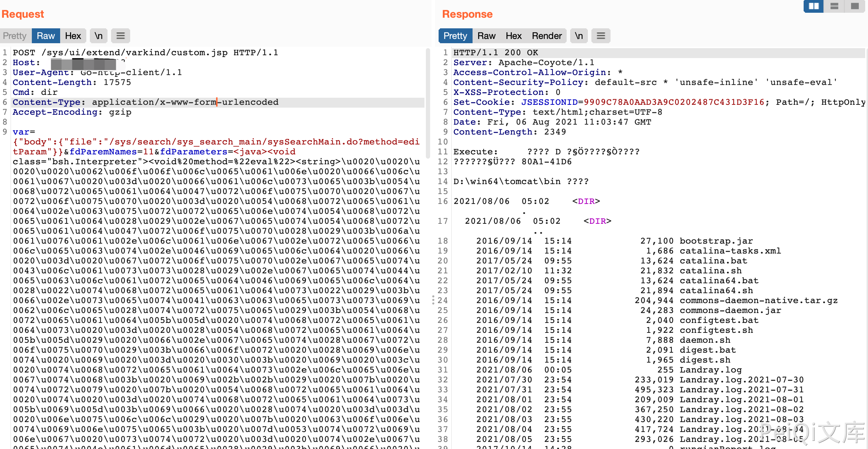This screenshot has width=868, height=449.
Task: Select the Request Hex tab
Action: (x=73, y=36)
